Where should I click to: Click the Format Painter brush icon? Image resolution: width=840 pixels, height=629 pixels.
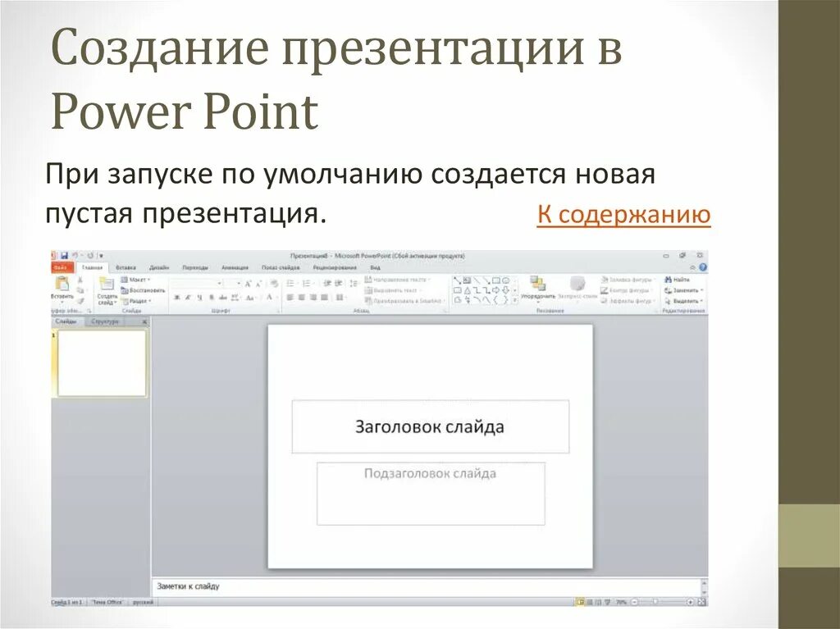pos(80,301)
